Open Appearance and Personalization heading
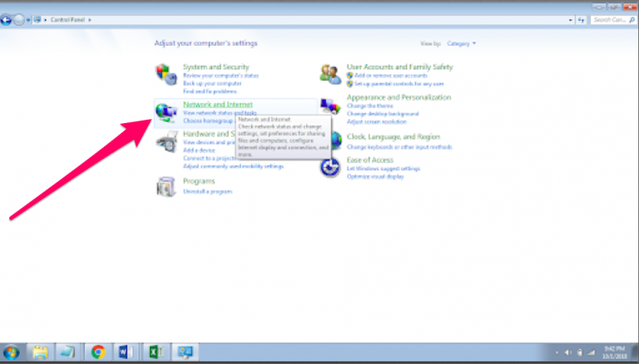The image size is (639, 364). tap(399, 97)
